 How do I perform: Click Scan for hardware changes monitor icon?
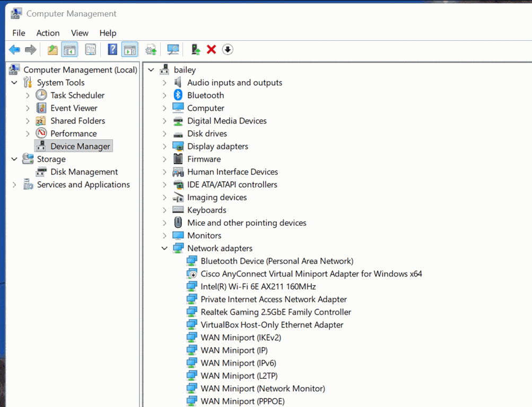(x=173, y=50)
